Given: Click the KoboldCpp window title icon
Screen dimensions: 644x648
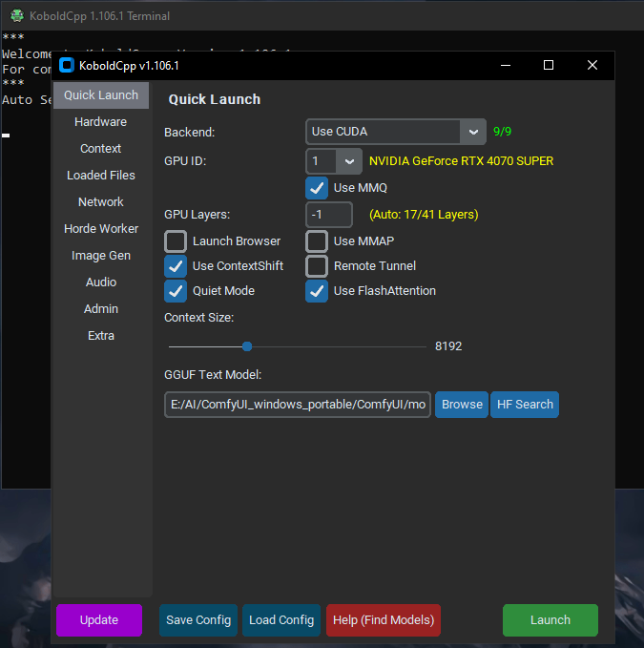Looking at the screenshot, I should 67,65.
